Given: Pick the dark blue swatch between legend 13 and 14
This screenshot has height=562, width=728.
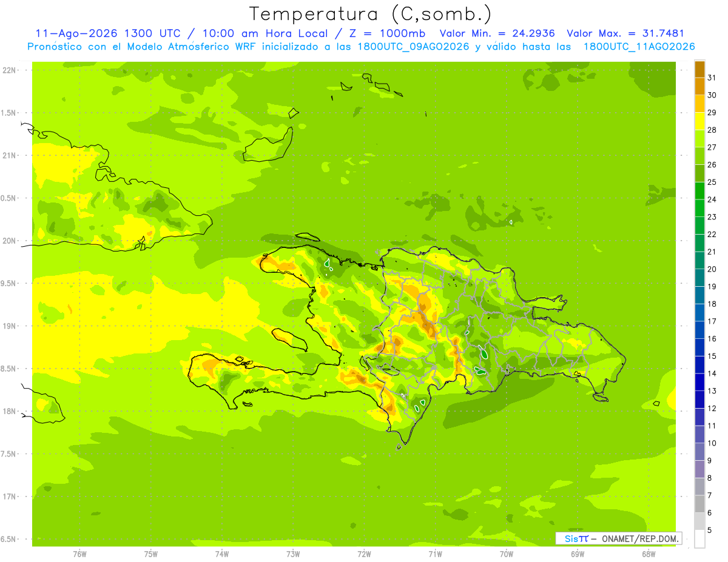Looking at the screenshot, I should [x=699, y=382].
